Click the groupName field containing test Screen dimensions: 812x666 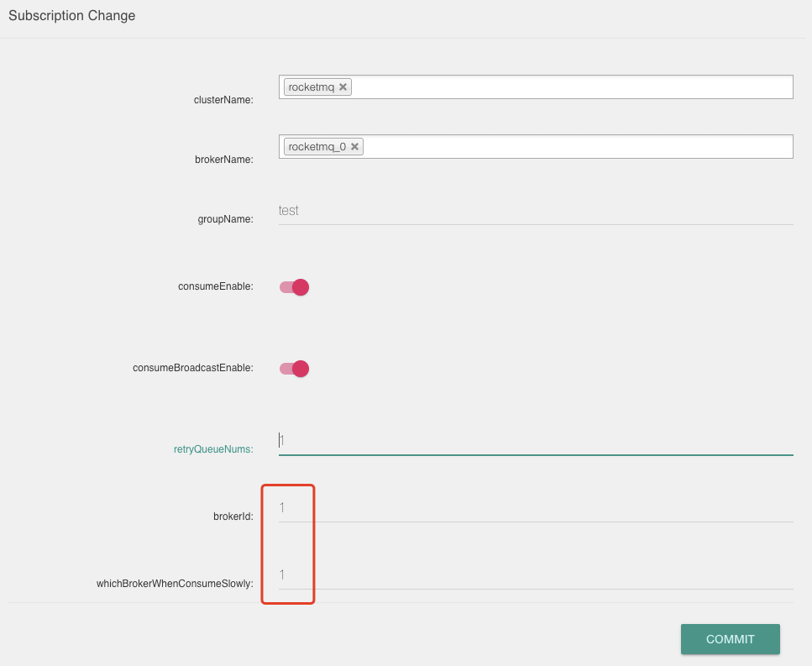[536, 211]
